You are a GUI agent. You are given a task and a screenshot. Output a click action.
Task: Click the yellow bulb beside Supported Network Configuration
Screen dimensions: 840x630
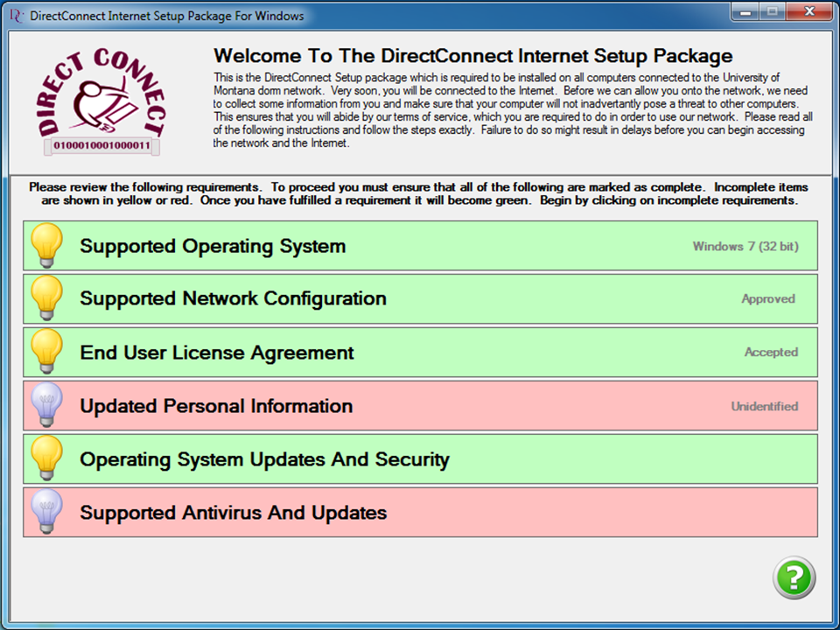pos(46,297)
